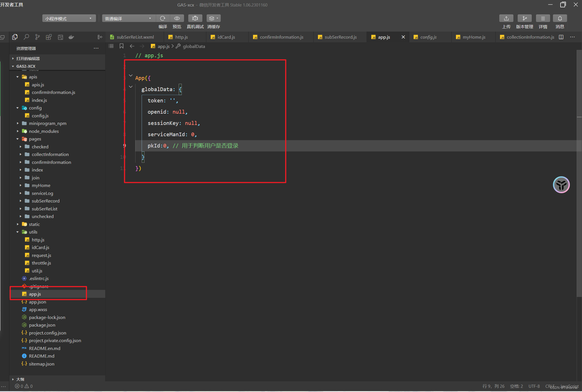Screen dimensions: 582x392
Task: Open package.json in the file tree
Action: pos(42,325)
